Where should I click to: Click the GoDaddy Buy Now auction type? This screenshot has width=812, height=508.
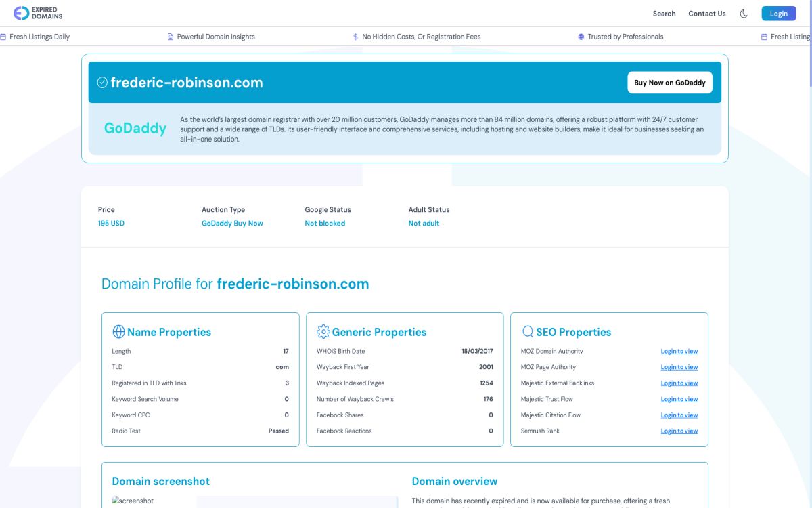click(x=232, y=224)
